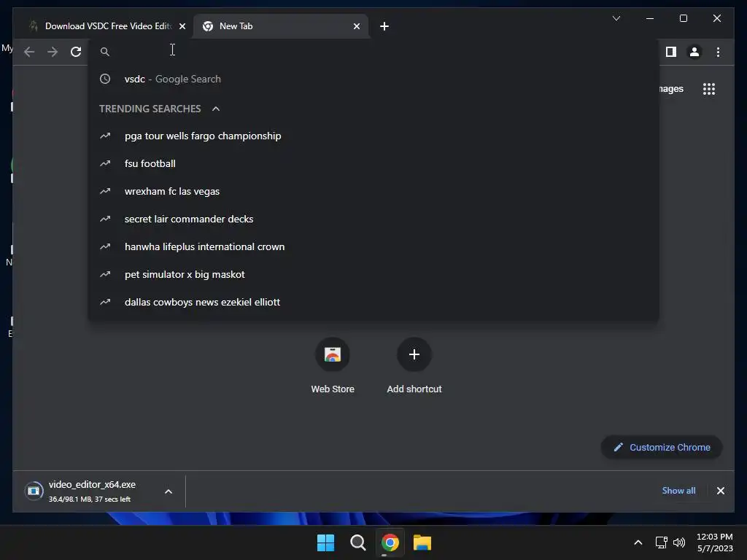
Task: Open Chrome side panel icon
Action: 671,52
